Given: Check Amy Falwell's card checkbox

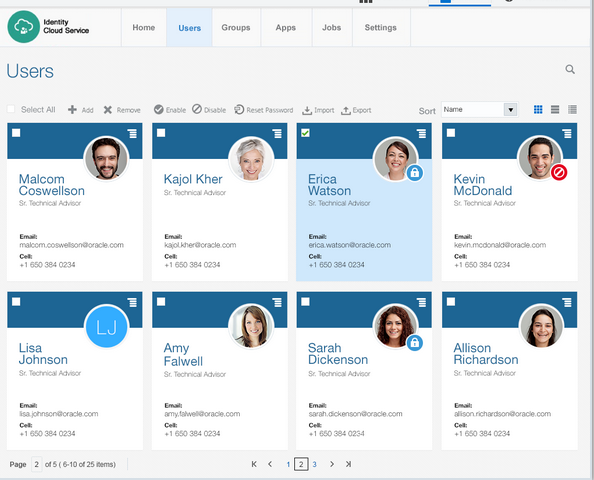Looking at the screenshot, I should (161, 302).
